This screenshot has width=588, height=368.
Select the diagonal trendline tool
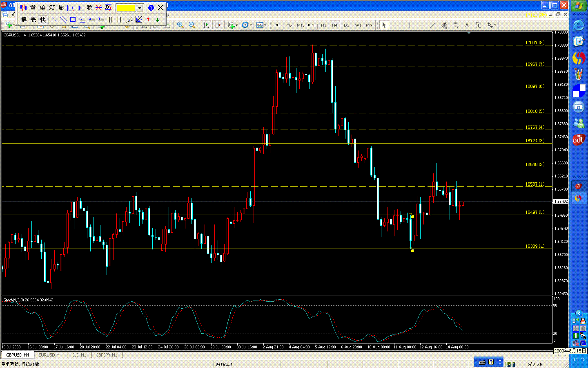433,25
